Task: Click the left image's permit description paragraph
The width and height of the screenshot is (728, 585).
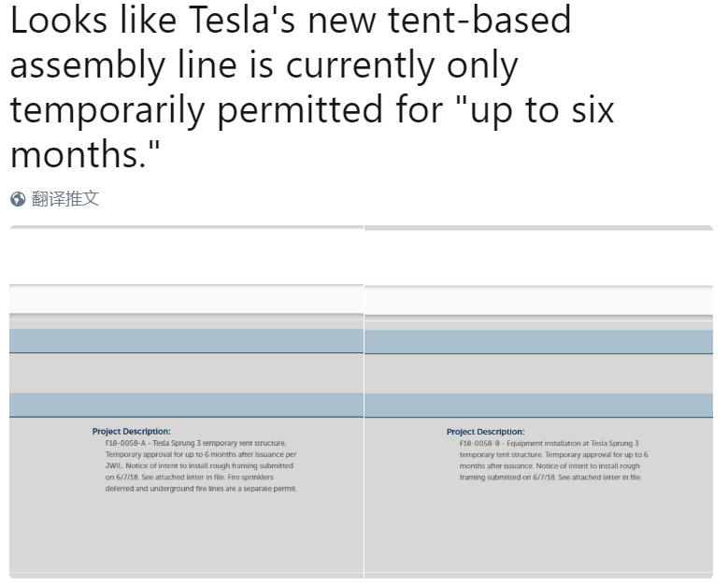Action: [201, 465]
